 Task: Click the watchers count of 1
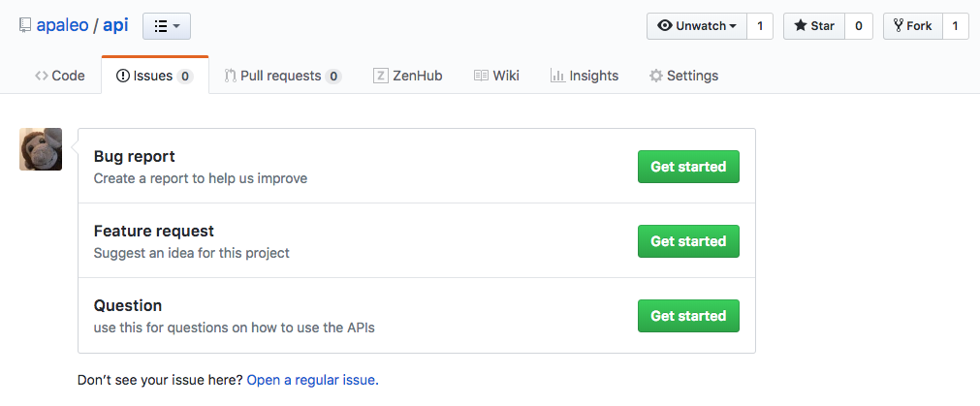pyautogui.click(x=760, y=26)
